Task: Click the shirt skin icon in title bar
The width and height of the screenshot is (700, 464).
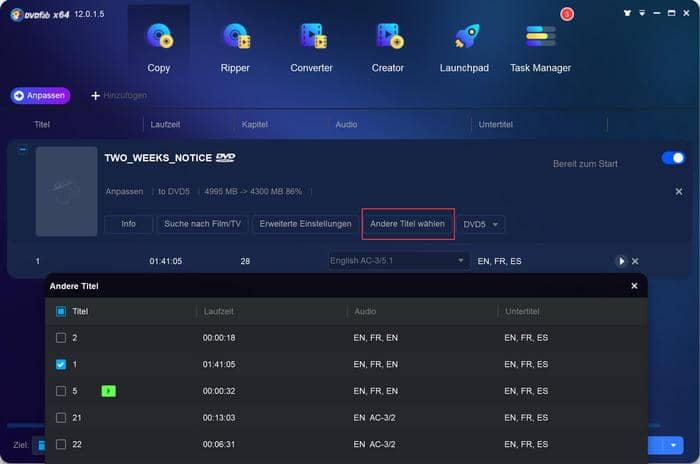Action: click(627, 13)
